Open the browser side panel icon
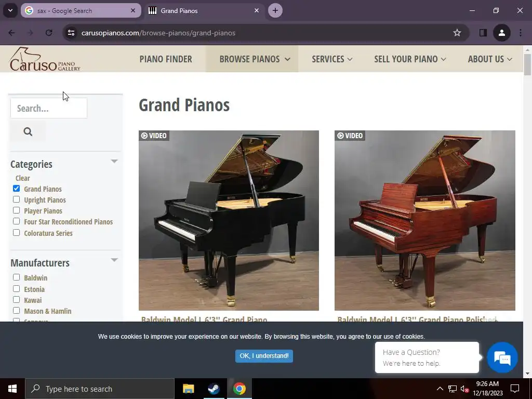The height and width of the screenshot is (399, 532). (483, 33)
